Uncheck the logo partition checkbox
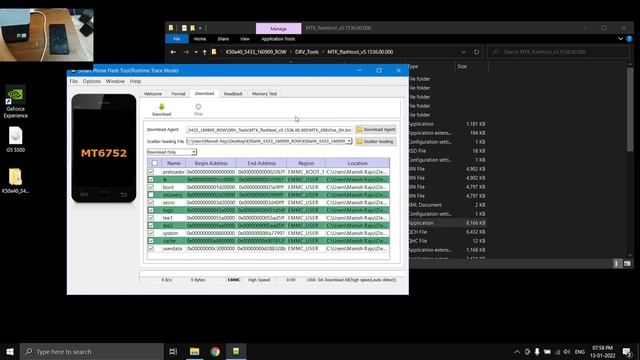This screenshot has width=640, height=360. point(151,210)
